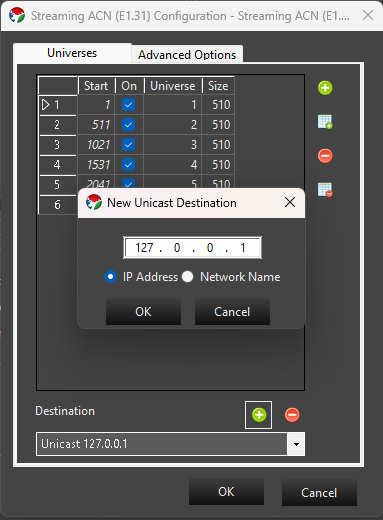Toggle the On checkbox for universe 1
The image size is (383, 520).
128,105
